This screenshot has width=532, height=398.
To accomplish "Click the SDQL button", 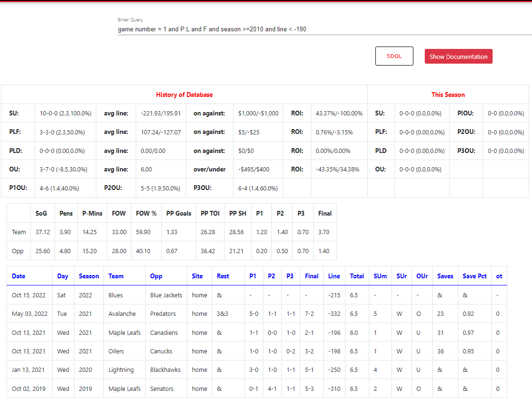I will [x=394, y=56].
